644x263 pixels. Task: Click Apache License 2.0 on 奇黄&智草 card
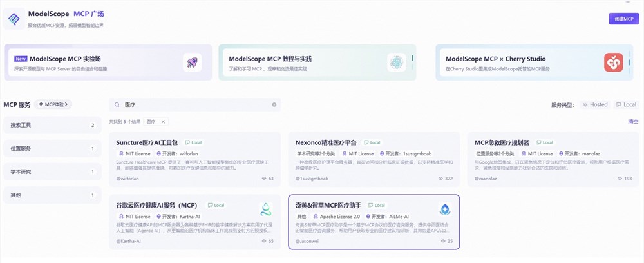click(x=336, y=216)
